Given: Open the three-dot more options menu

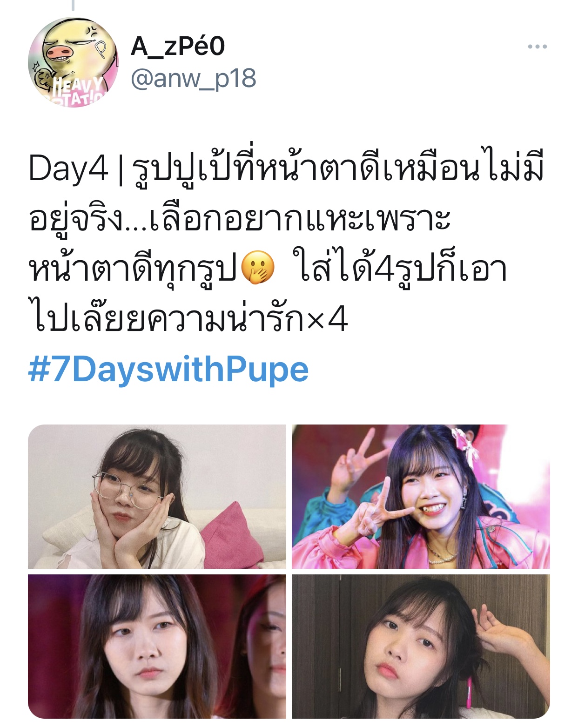Looking at the screenshot, I should 537,47.
